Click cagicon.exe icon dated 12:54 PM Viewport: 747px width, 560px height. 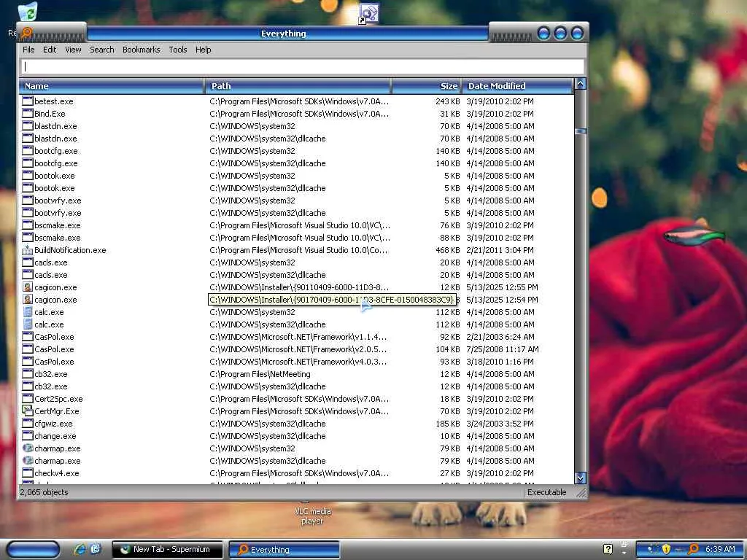point(28,300)
